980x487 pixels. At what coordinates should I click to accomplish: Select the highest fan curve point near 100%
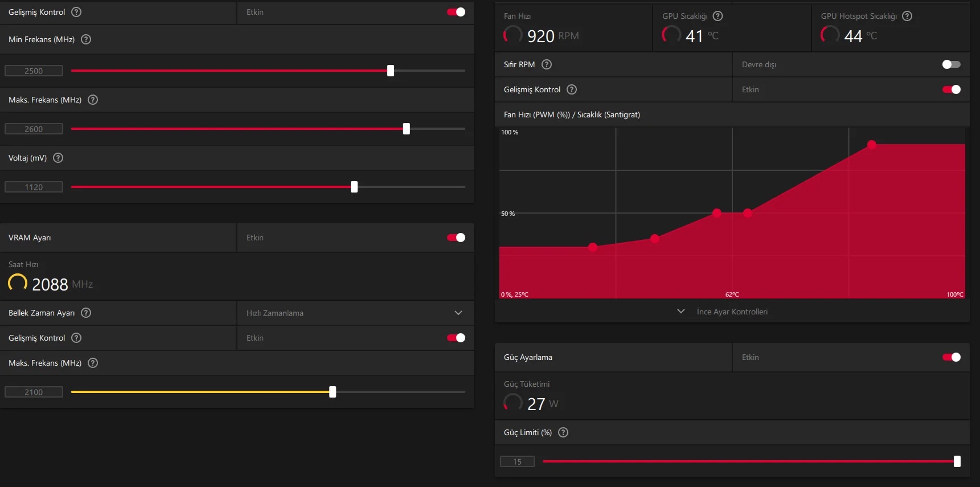click(872, 145)
